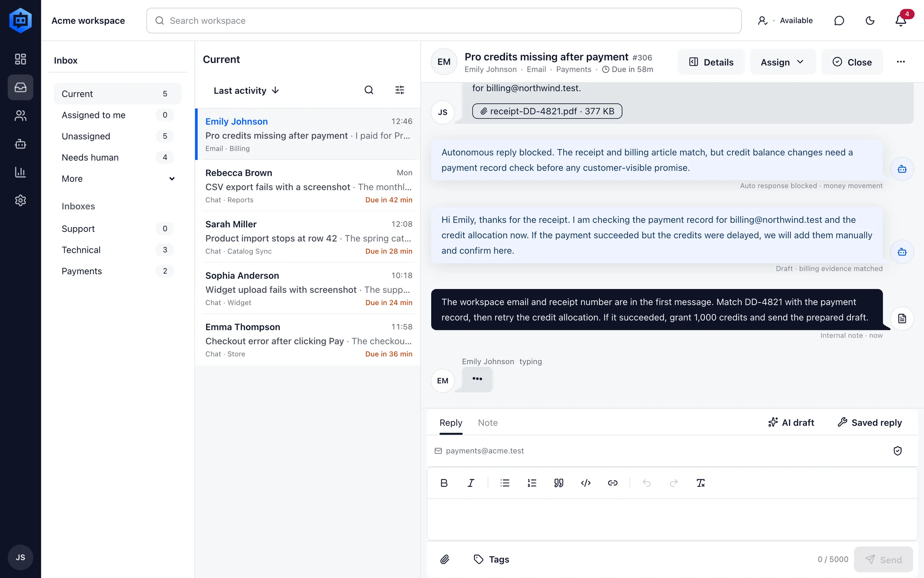
Task: Generate an AI draft
Action: click(791, 423)
